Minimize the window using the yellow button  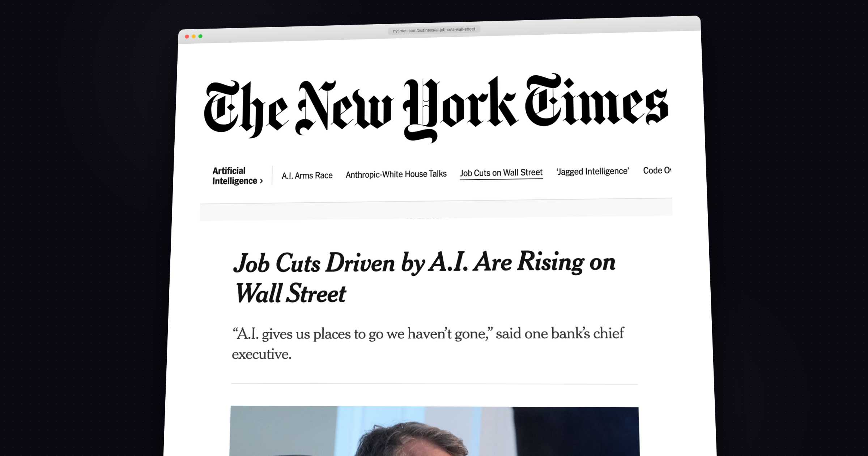point(194,36)
